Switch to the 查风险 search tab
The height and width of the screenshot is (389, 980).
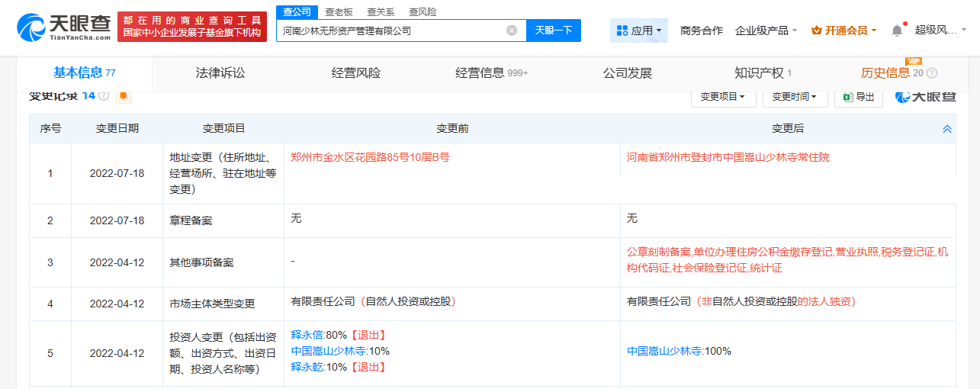(x=423, y=11)
